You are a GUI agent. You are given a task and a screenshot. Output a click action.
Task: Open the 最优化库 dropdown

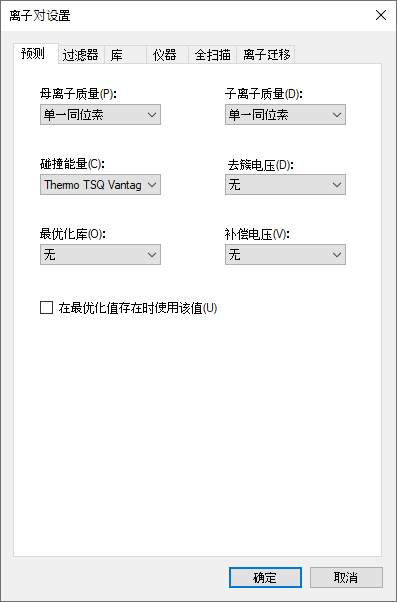tap(100, 255)
